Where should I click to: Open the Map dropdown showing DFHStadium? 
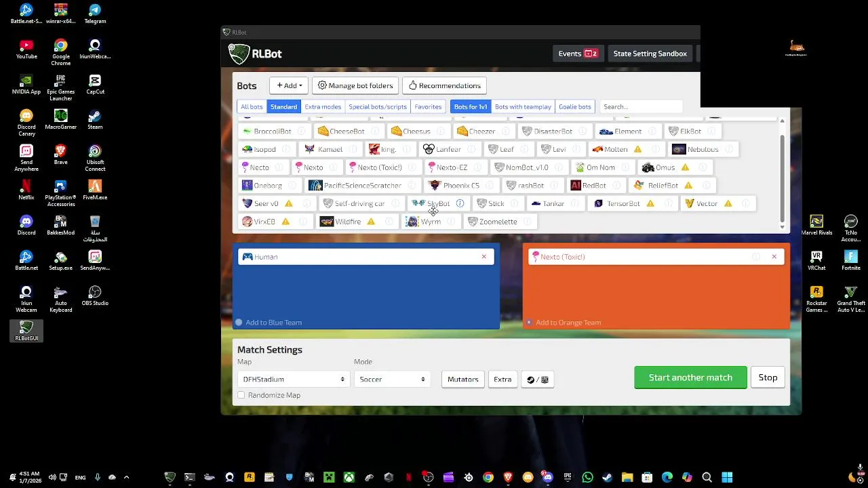click(294, 380)
